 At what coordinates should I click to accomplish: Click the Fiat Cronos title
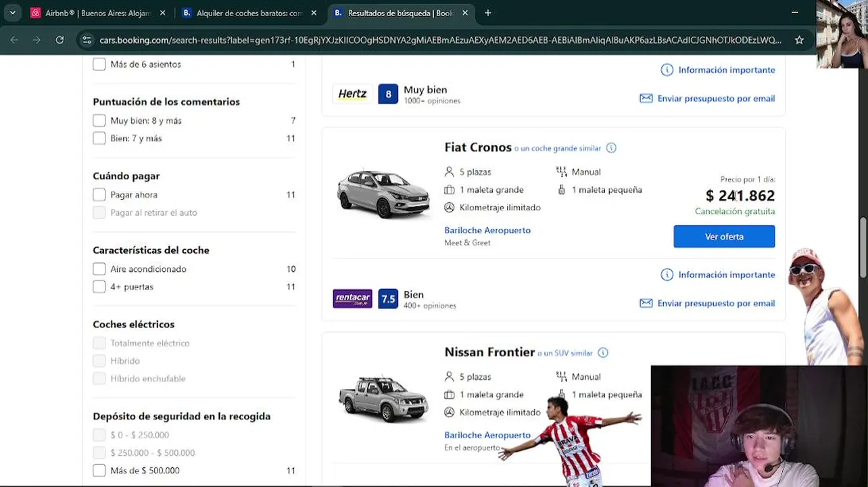click(478, 147)
